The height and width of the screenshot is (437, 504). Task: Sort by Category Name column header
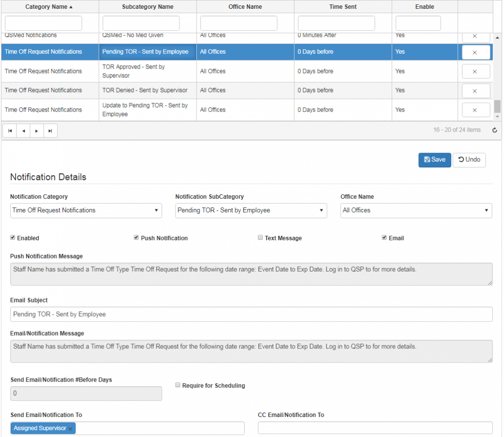(49, 7)
